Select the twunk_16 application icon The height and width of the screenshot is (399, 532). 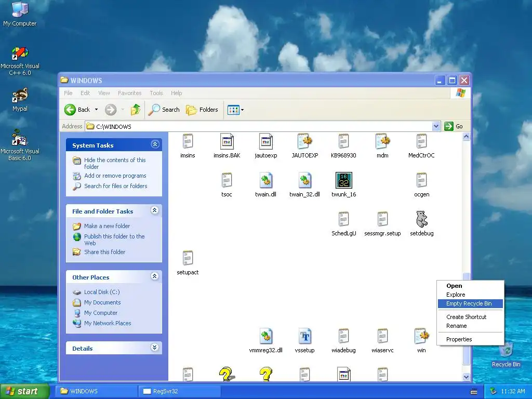tap(344, 180)
